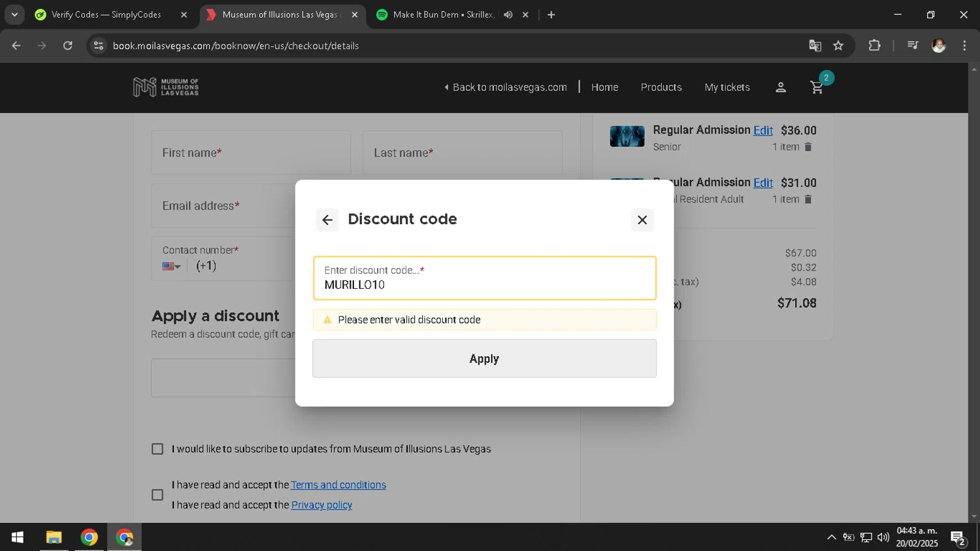This screenshot has height=551, width=980.
Task: Click the Last name field
Action: click(x=463, y=152)
